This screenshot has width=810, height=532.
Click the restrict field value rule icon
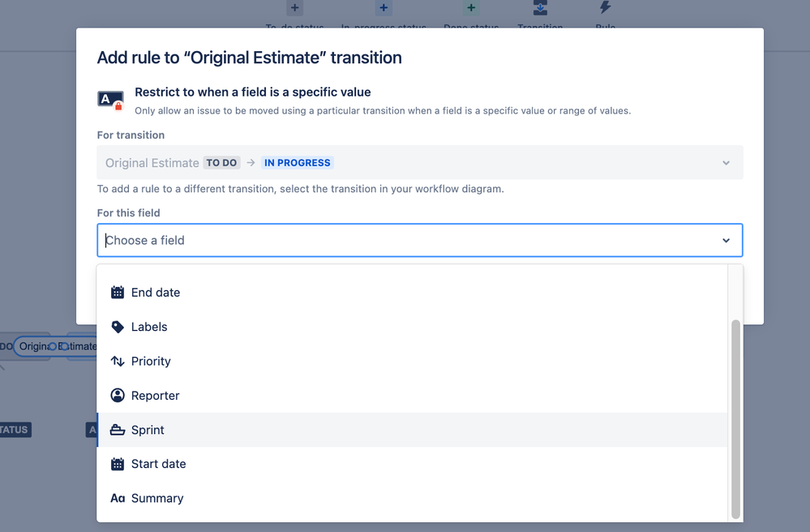(110, 100)
